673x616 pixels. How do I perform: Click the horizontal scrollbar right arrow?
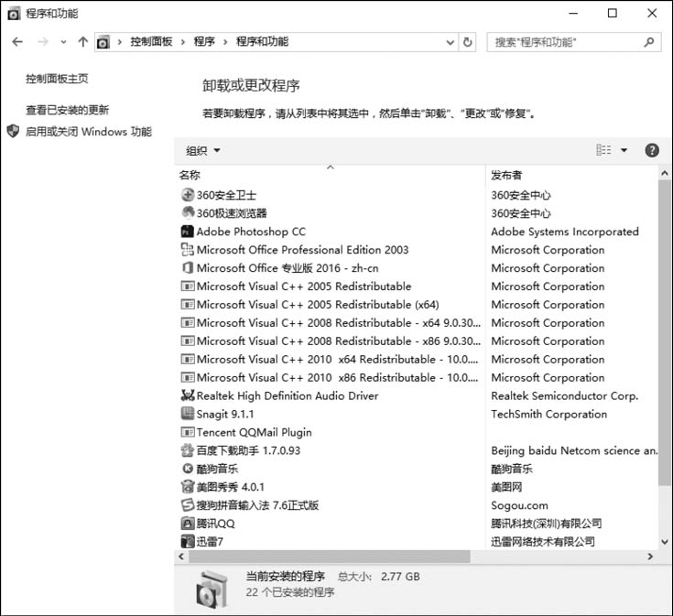click(x=650, y=557)
